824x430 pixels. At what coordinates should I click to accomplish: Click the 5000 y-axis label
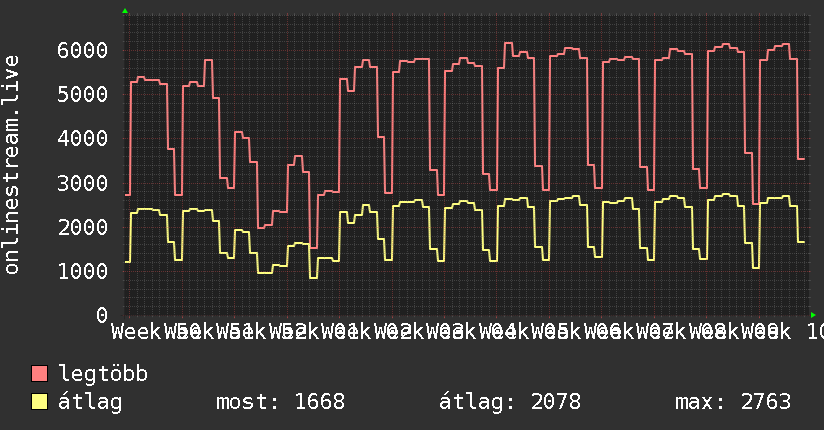click(x=83, y=95)
